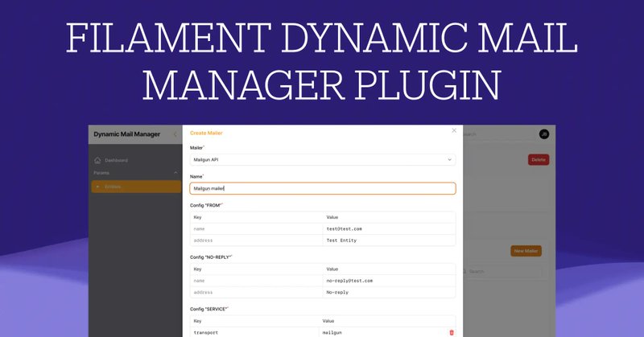This screenshot has width=644, height=337.
Task: Edit the No-reply value cell
Action: point(389,292)
